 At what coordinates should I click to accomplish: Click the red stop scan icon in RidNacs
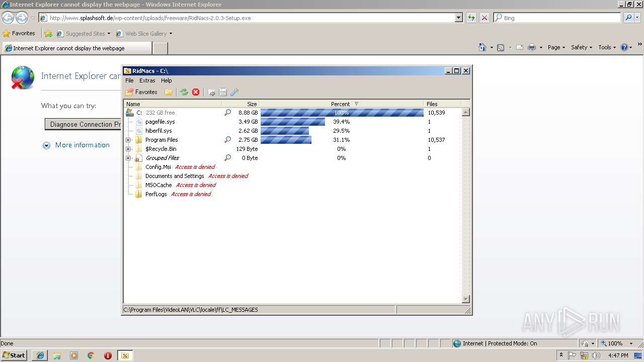coord(196,92)
